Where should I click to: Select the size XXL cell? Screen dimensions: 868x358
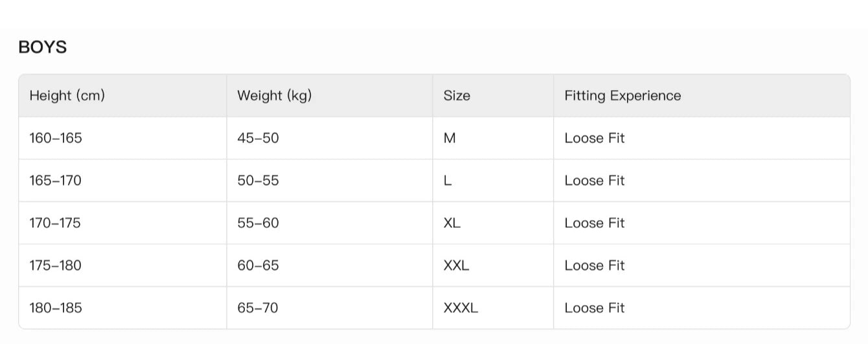[456, 265]
